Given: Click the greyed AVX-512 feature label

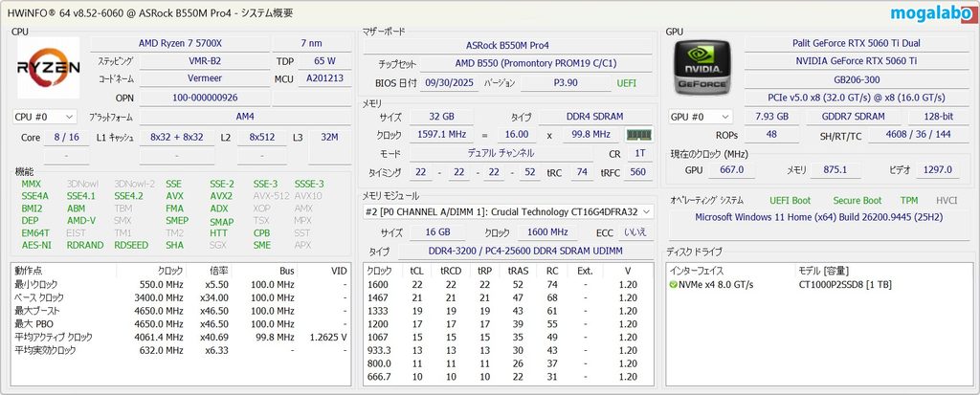Looking at the screenshot, I should [x=270, y=196].
